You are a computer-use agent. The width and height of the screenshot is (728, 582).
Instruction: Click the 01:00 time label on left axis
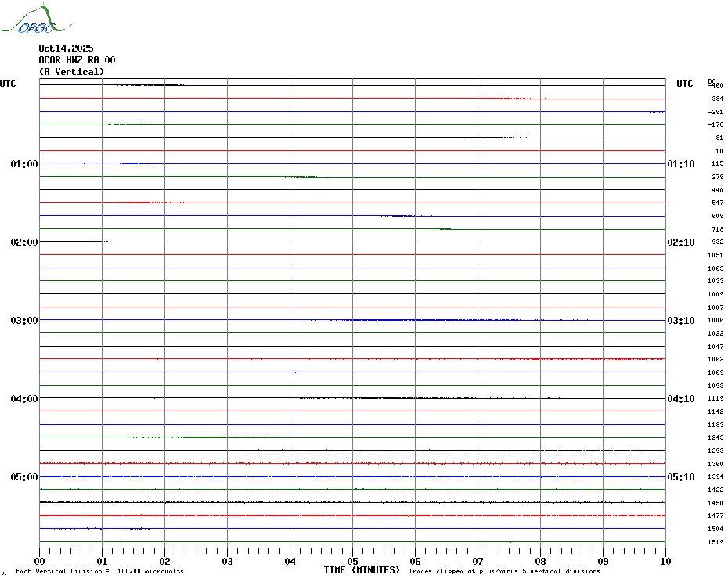(x=24, y=164)
